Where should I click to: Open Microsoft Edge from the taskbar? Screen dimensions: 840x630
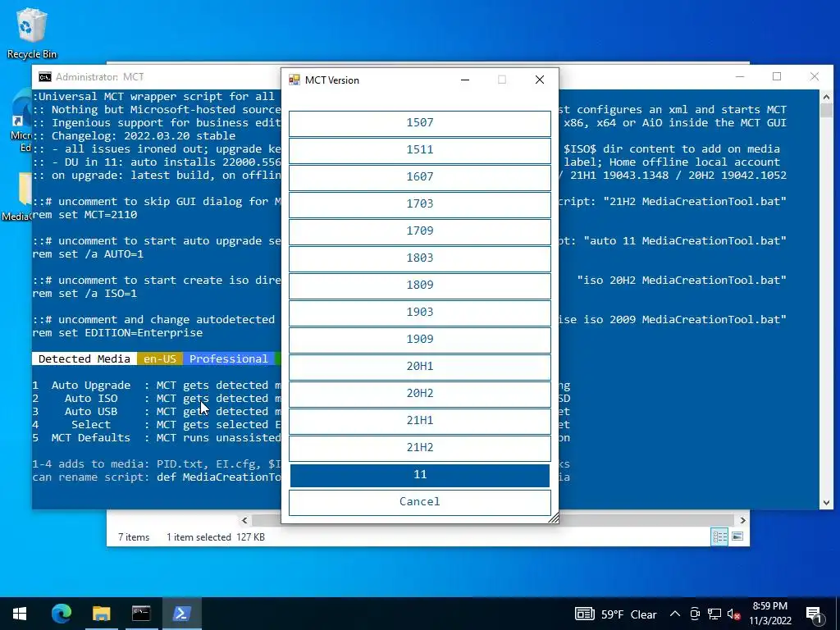pos(62,614)
